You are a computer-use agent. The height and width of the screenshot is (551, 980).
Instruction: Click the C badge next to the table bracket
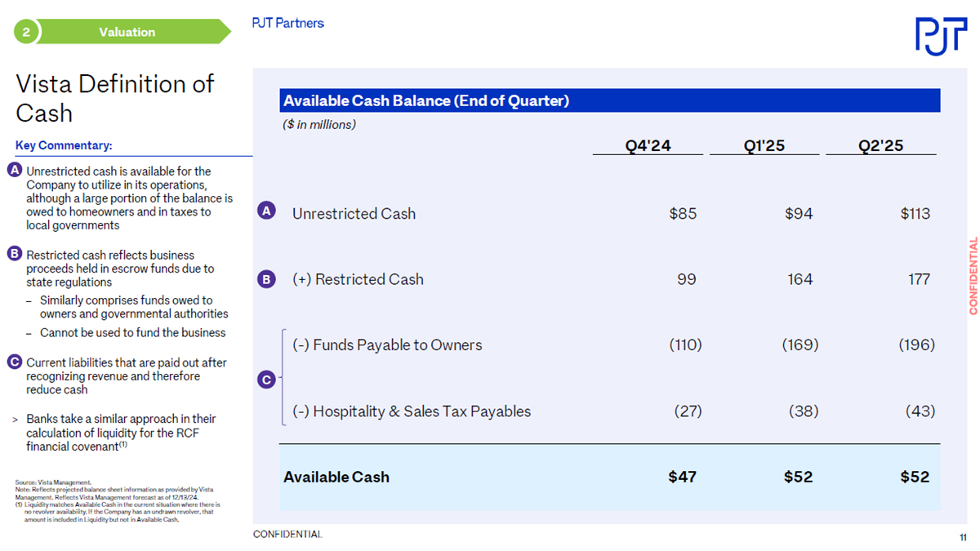[x=266, y=380]
